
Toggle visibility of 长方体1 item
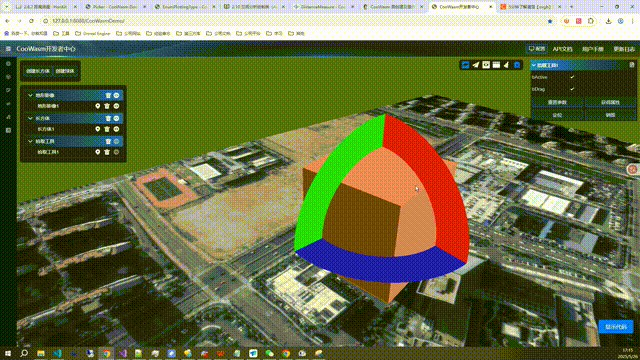116,129
